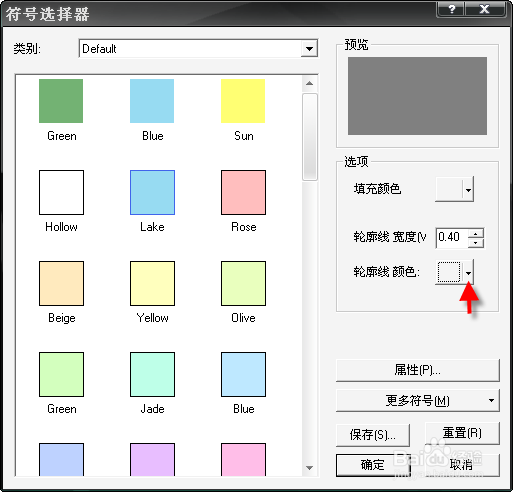The image size is (513, 492).
Task: Click the outline width 0.40 field
Action: (x=452, y=238)
